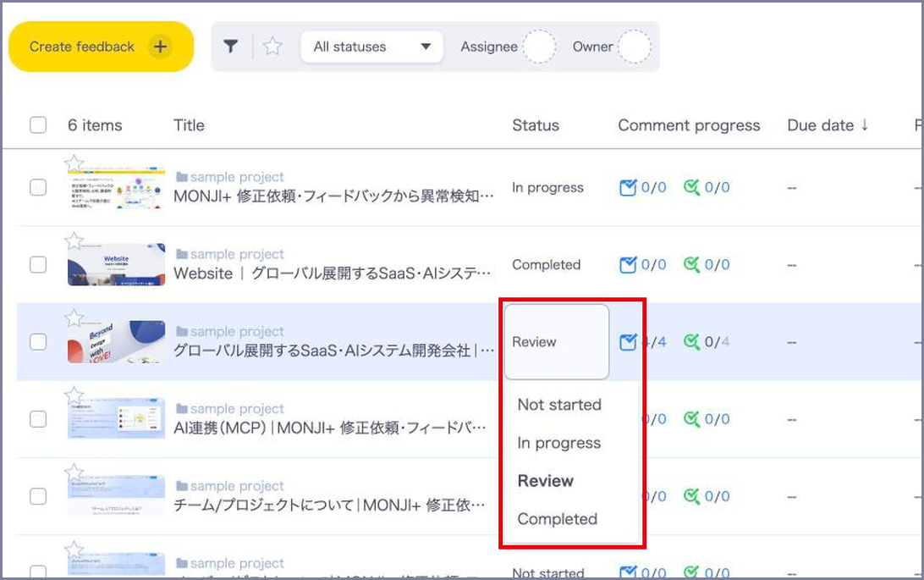Select Completed in status menu

(558, 519)
